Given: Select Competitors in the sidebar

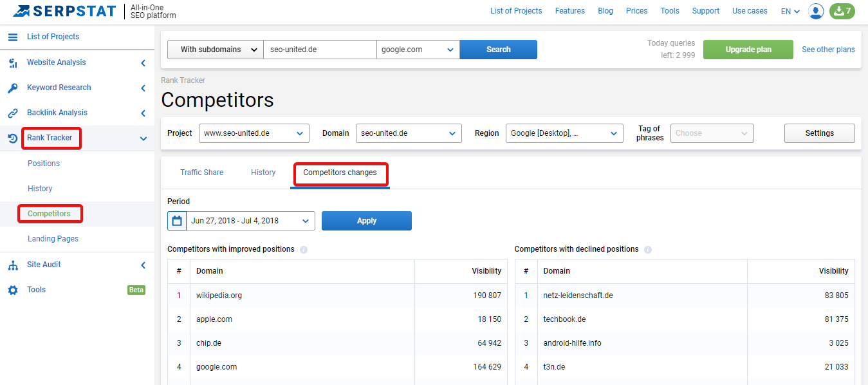Looking at the screenshot, I should 49,214.
